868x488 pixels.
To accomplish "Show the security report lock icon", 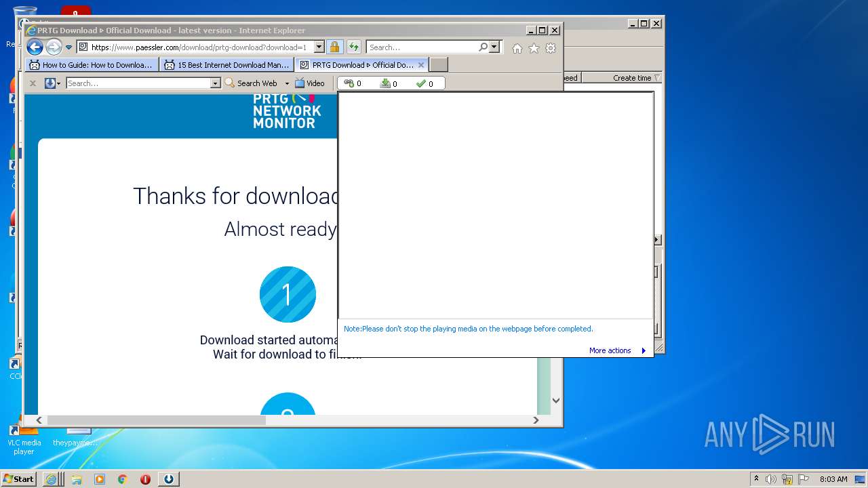I will [334, 47].
